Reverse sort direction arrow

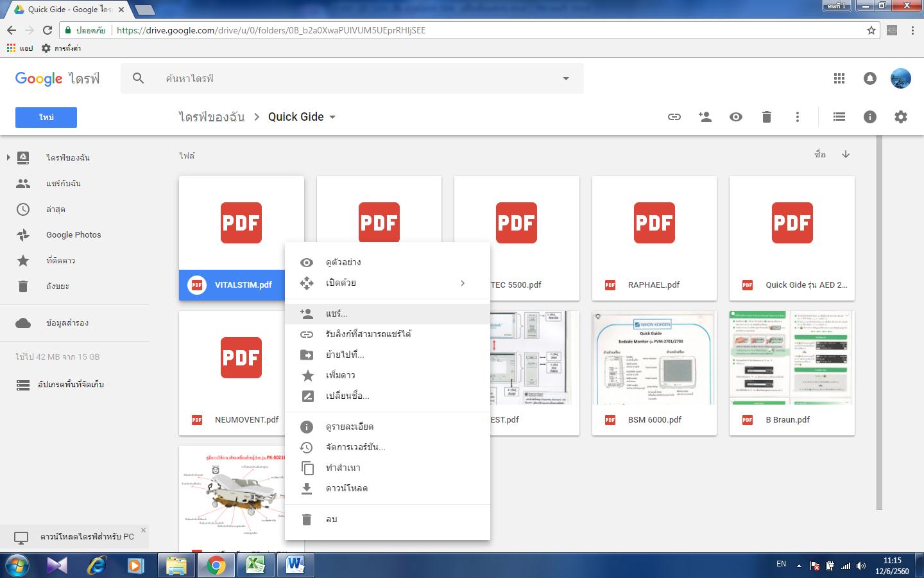tap(846, 154)
